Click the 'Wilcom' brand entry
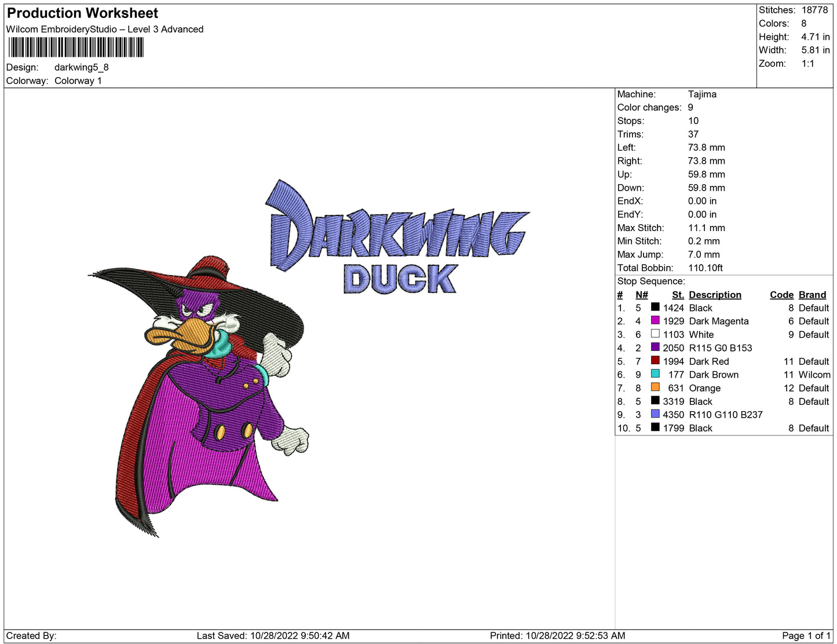 (814, 375)
